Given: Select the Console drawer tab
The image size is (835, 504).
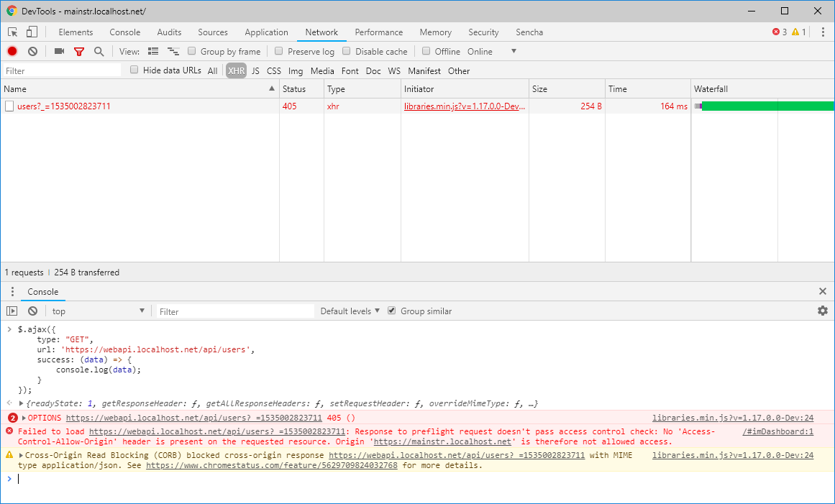Looking at the screenshot, I should 43,292.
